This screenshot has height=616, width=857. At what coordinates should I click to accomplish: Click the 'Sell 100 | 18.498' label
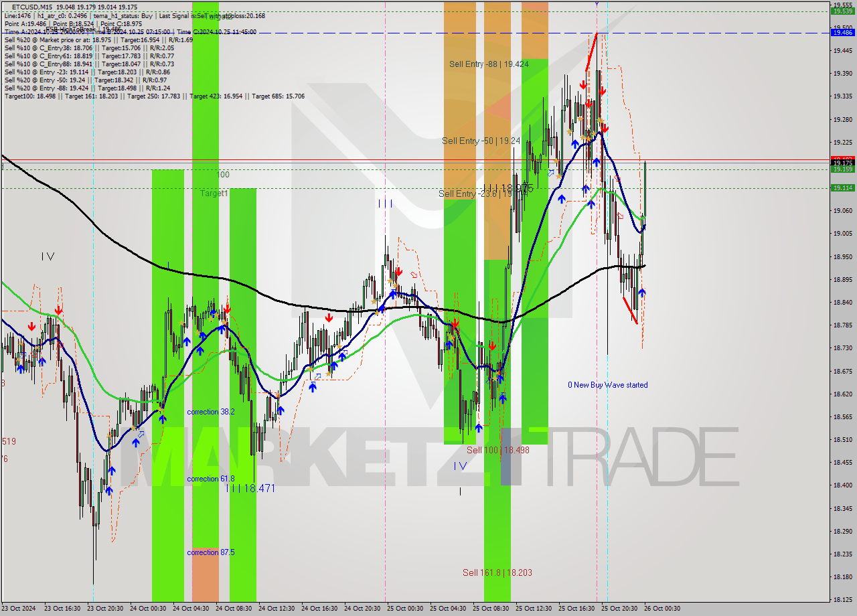tap(498, 450)
